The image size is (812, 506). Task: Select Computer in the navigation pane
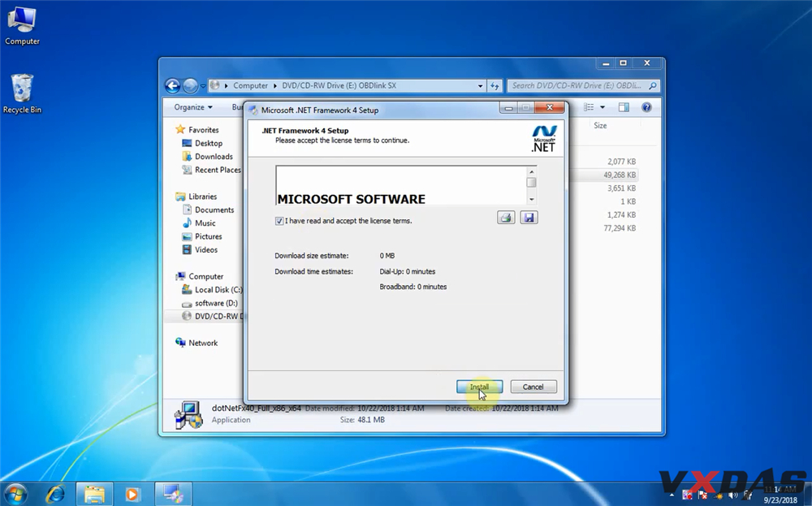click(x=205, y=277)
